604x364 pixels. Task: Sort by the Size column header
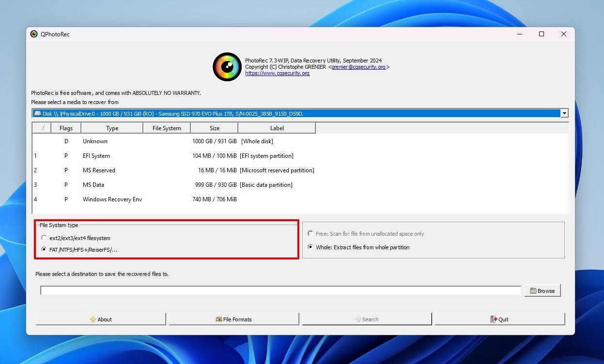[214, 128]
